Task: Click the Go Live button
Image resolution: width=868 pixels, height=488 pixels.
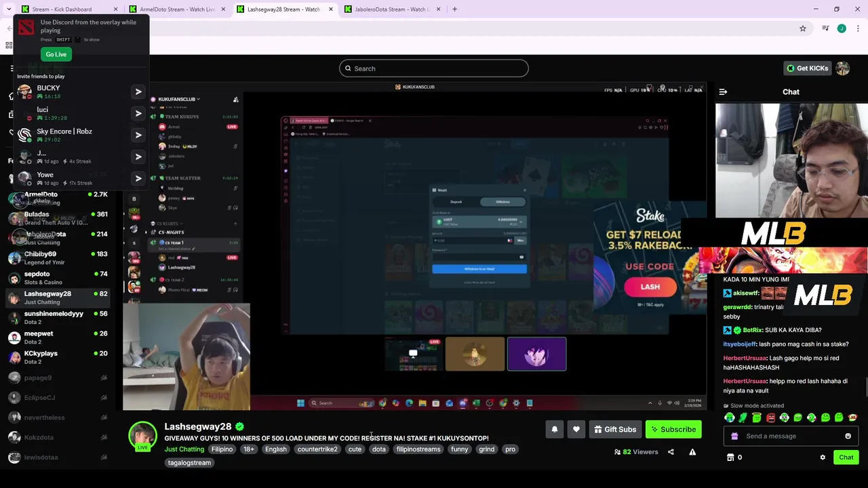Action: tap(56, 54)
